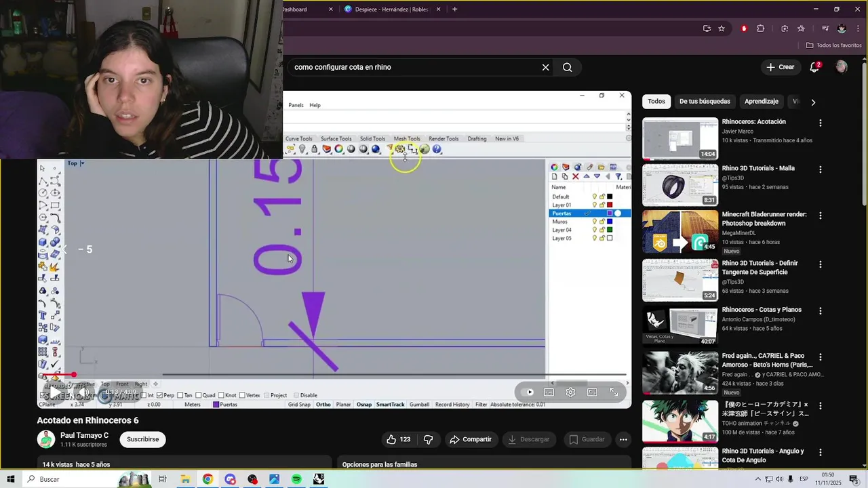Open Spotify from the taskbar

296,479
